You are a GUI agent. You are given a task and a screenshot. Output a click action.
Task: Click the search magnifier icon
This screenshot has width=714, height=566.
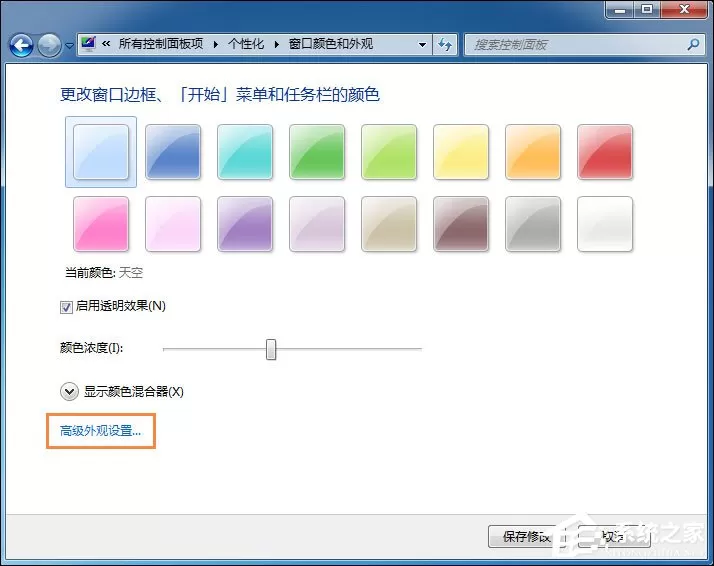tap(694, 45)
